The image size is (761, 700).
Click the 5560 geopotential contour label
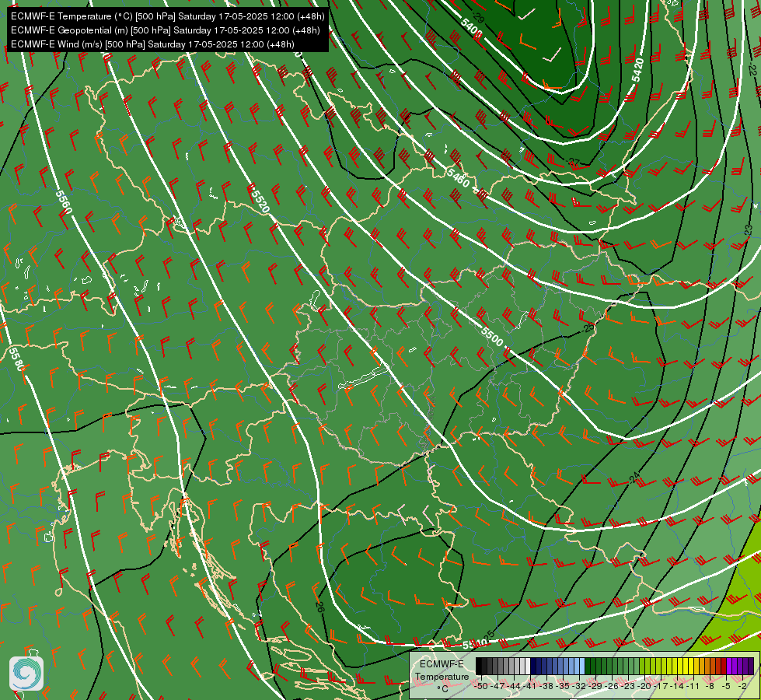(64, 202)
